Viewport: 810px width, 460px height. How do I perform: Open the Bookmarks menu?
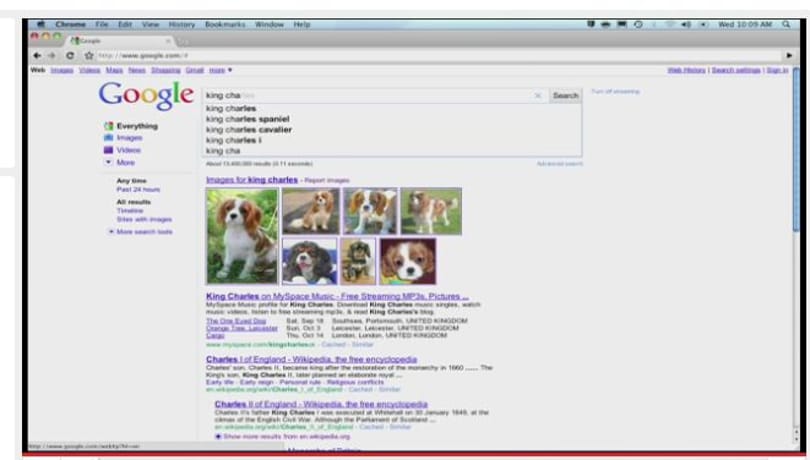tap(225, 24)
